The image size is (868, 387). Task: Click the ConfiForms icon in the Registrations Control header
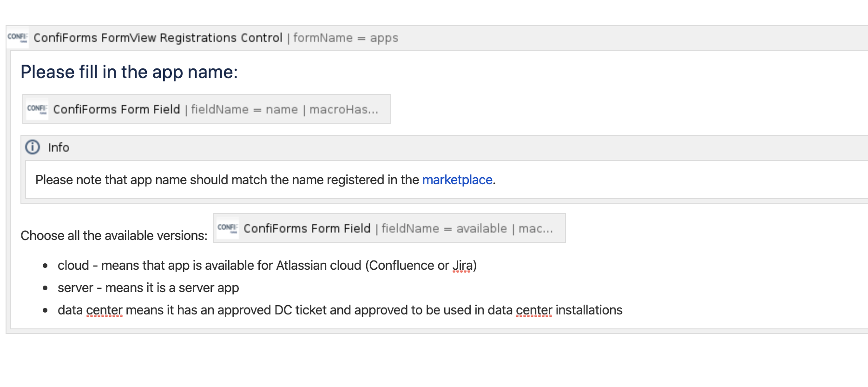[18, 38]
